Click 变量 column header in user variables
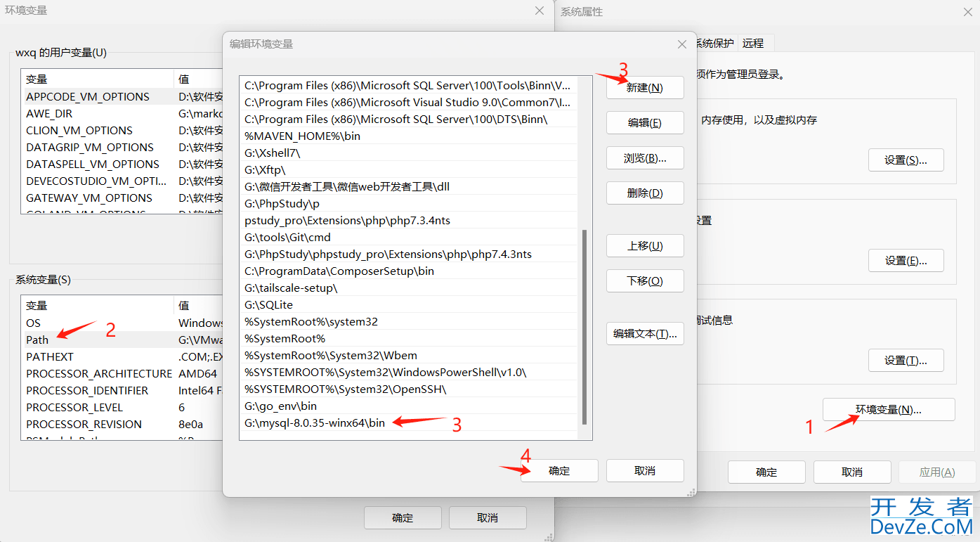This screenshot has width=980, height=542. click(x=98, y=79)
